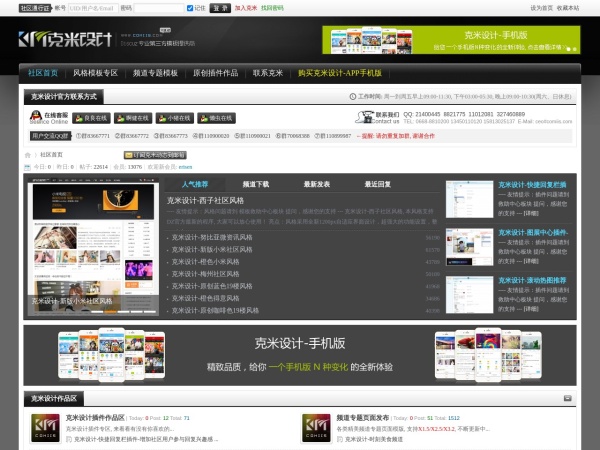The image size is (600, 450).
Task: Click the 密码 password input field
Action: (159, 8)
